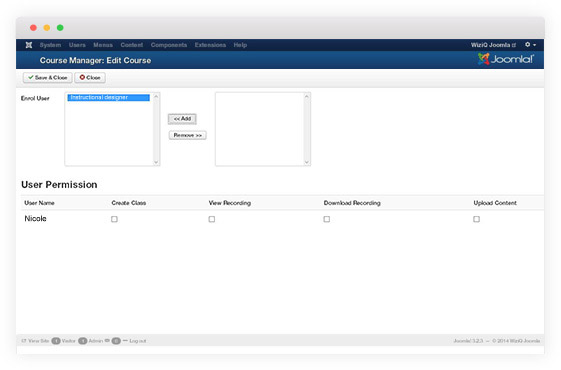This screenshot has width=561, height=370.
Task: Click the View Site icon in the footer
Action: click(x=24, y=341)
